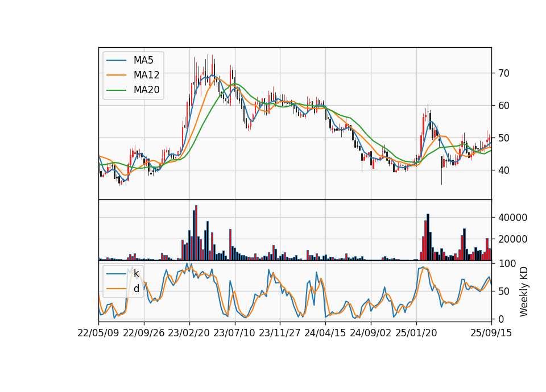This screenshot has height=392, width=546.
Task: Click the tallest volume bar near 23/02/20
Action: [196, 233]
